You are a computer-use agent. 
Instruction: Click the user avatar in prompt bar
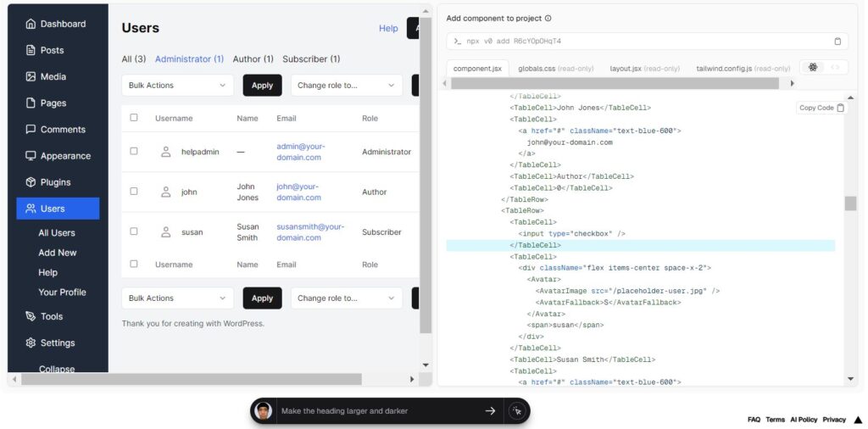pos(264,410)
